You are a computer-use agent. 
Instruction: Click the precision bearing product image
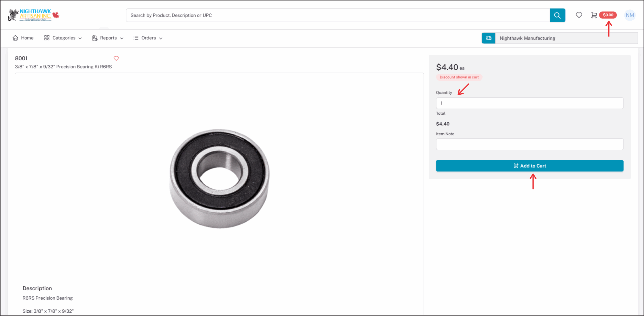click(x=219, y=179)
